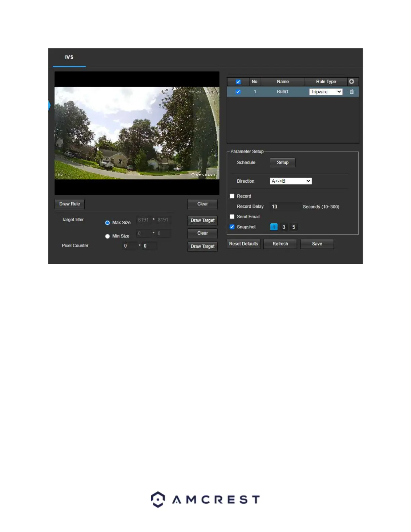This screenshot has height=532, width=411.
Task: Uncheck the Snapshot checkbox
Action: 232,227
